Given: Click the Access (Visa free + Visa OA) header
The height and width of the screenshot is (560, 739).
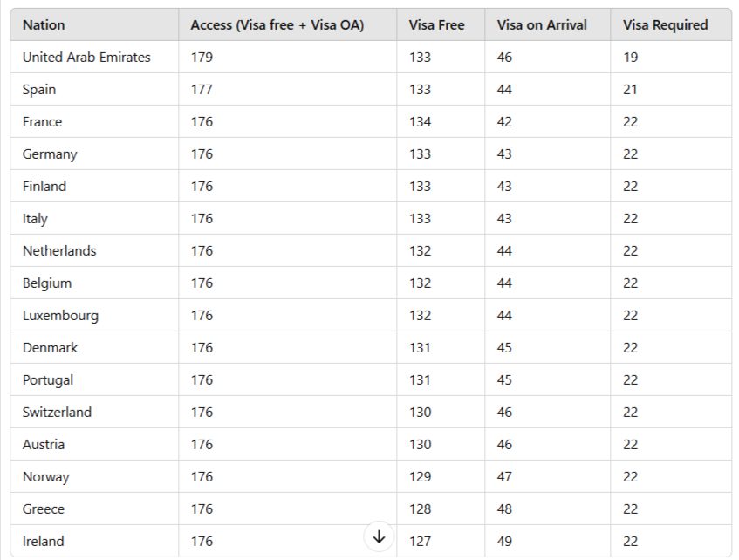Looking at the screenshot, I should pos(277,24).
